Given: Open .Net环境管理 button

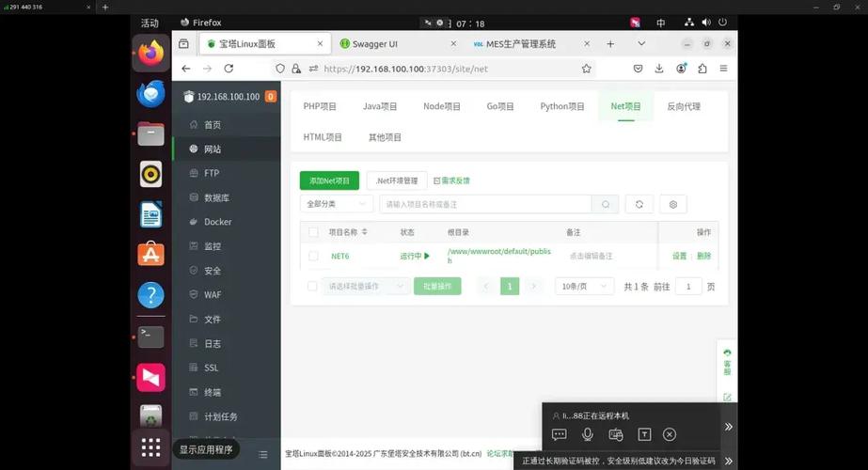Looking at the screenshot, I should click(x=397, y=180).
